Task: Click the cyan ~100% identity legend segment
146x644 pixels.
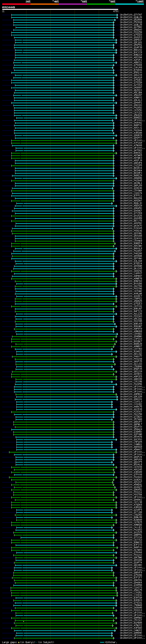Action: pos(130,4)
